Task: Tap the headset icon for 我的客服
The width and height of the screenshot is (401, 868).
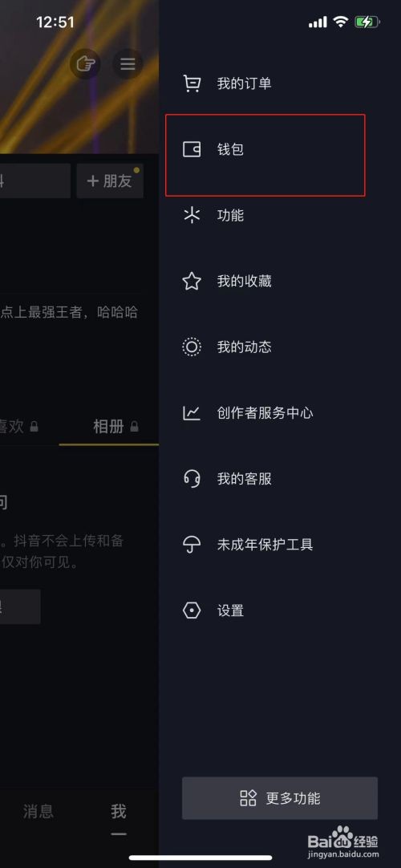Action: pyautogui.click(x=192, y=479)
